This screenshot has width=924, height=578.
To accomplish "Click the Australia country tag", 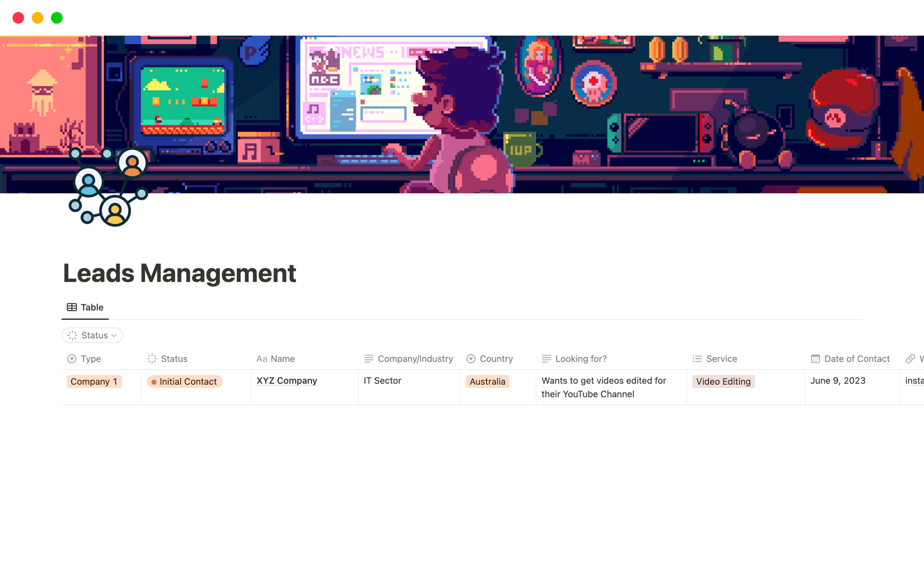I will [487, 381].
